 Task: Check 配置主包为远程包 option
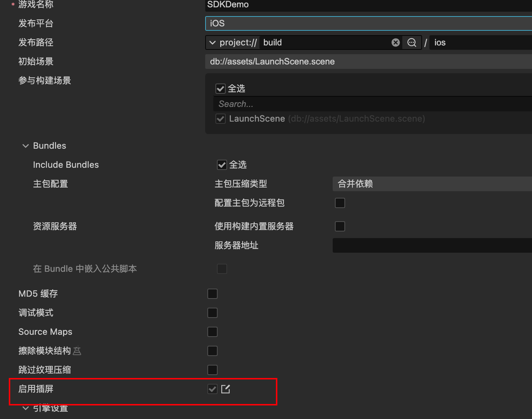(x=340, y=203)
